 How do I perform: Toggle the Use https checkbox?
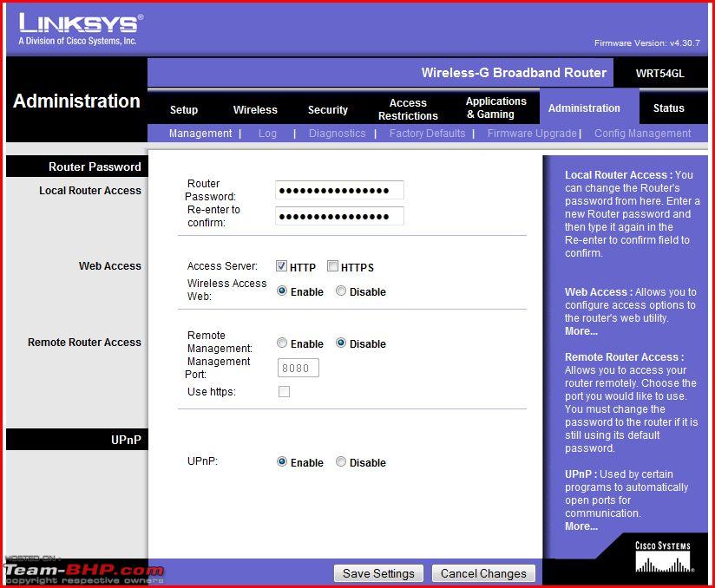click(284, 391)
